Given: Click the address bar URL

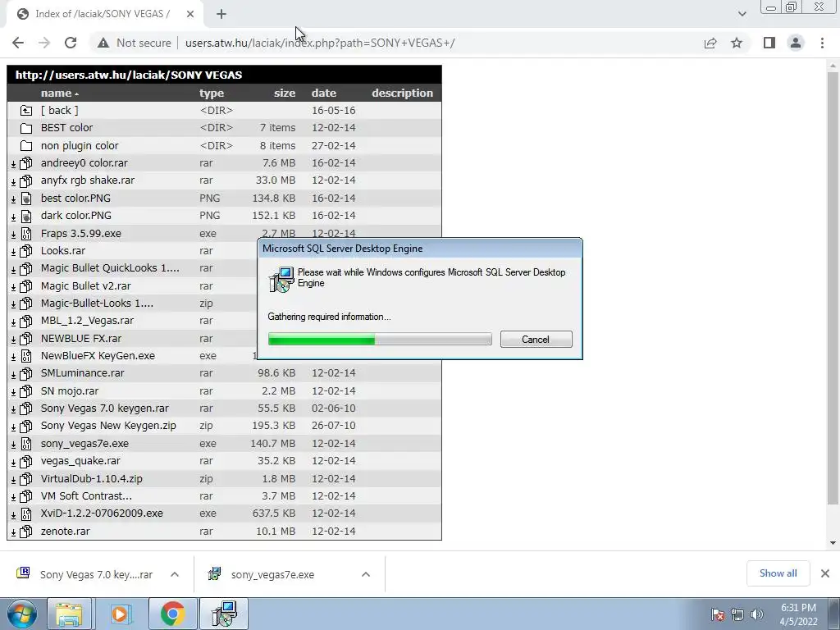Looking at the screenshot, I should (320, 43).
